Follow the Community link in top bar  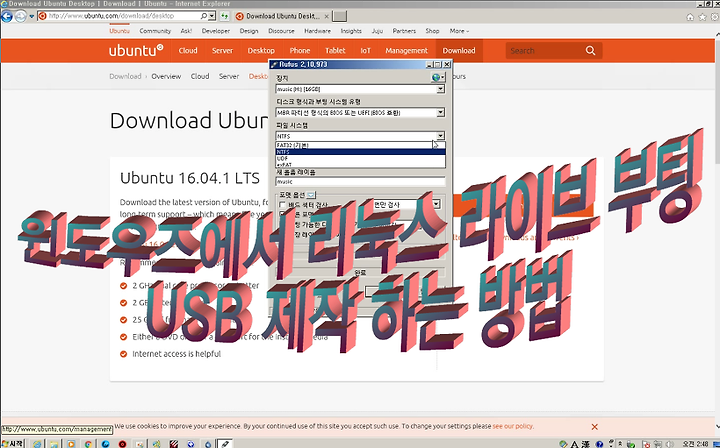pos(155,31)
